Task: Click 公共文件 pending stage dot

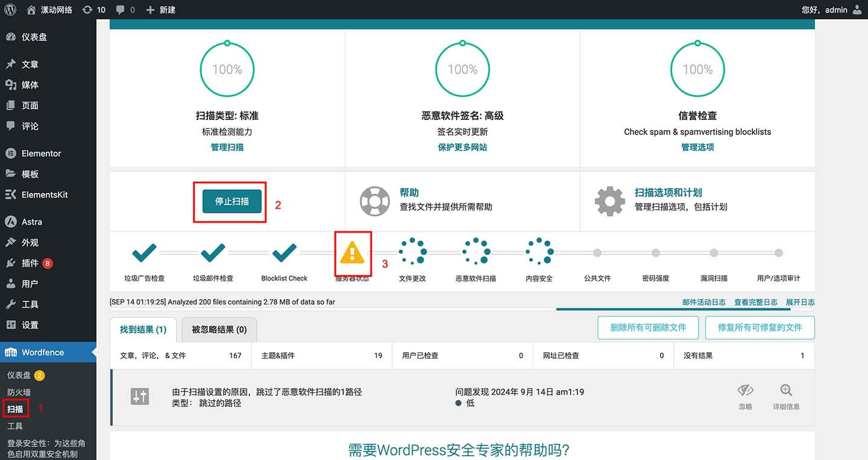Action: (x=597, y=253)
